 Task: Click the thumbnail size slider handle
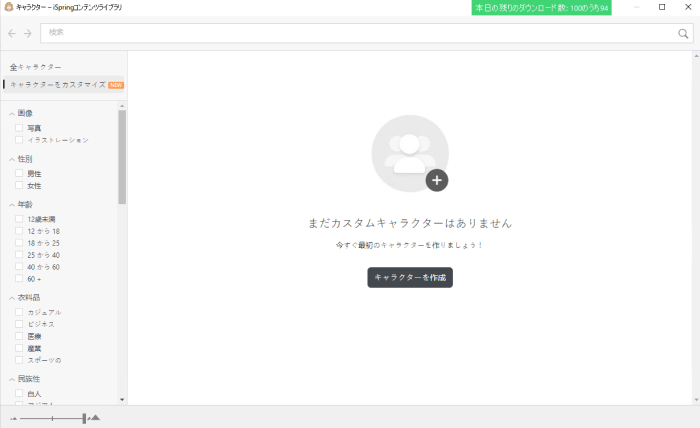[x=84, y=418]
